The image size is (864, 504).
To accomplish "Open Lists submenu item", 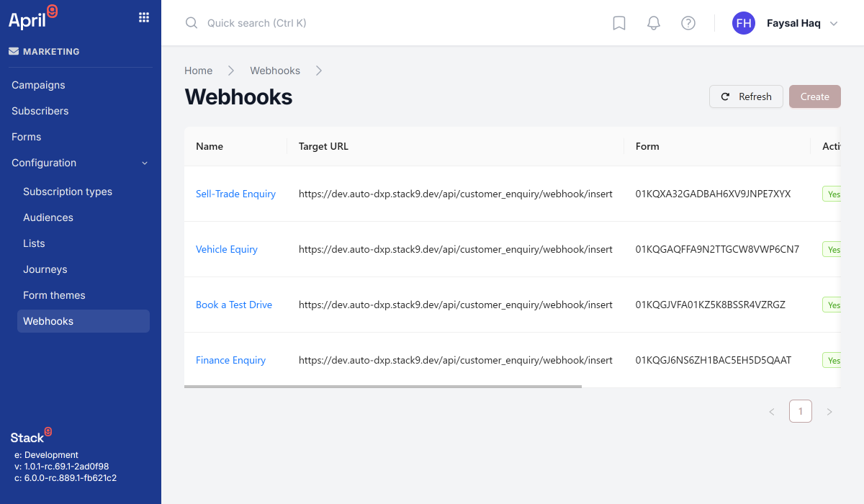I will [84, 243].
